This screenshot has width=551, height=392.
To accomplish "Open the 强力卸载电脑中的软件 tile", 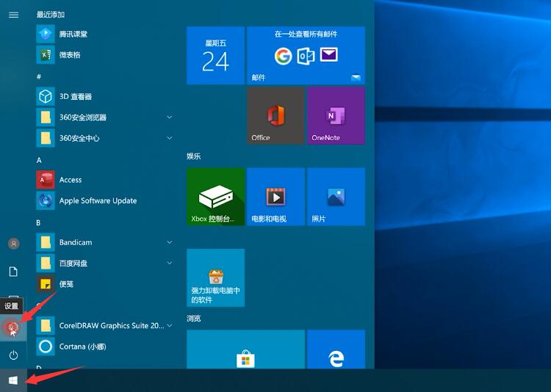I will pos(215,277).
